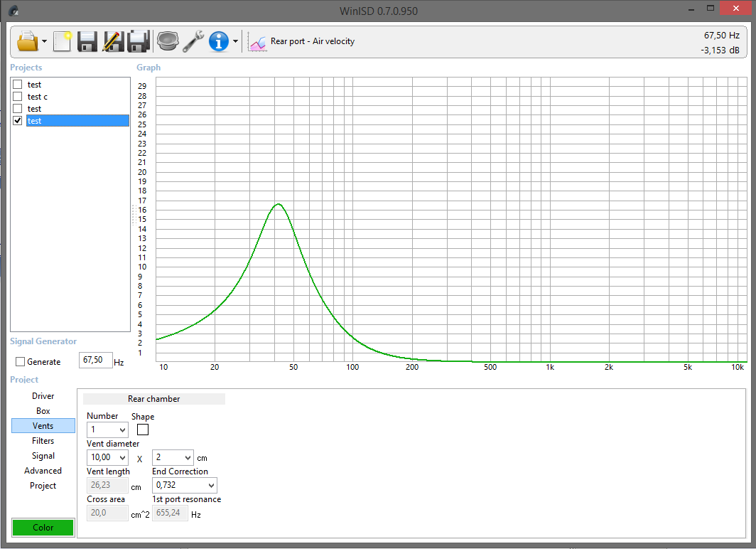Viewport: 756px width, 549px height.
Task: Close the WinISD window
Action: pyautogui.click(x=735, y=9)
